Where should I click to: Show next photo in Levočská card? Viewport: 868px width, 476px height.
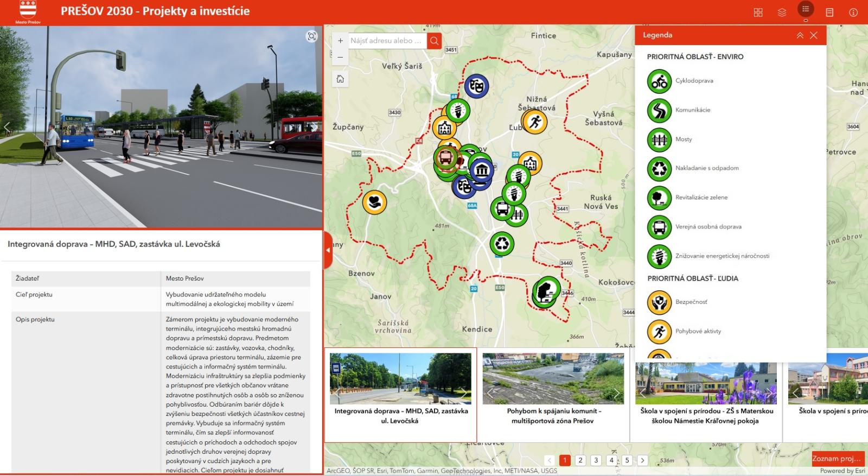tap(464, 394)
